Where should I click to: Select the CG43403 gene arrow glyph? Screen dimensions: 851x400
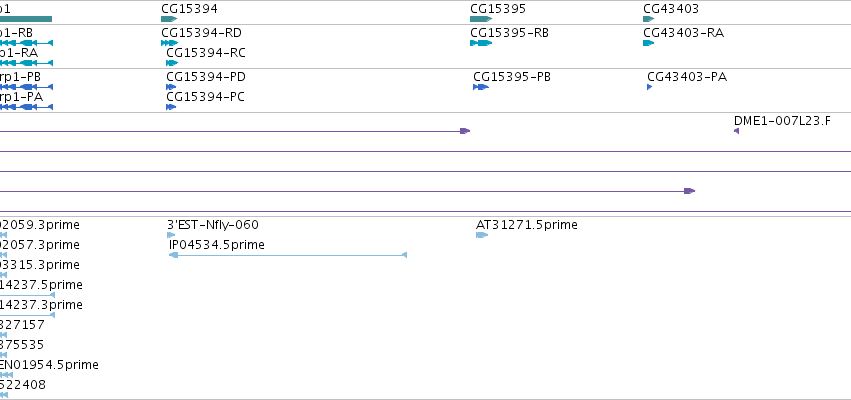coord(649,19)
